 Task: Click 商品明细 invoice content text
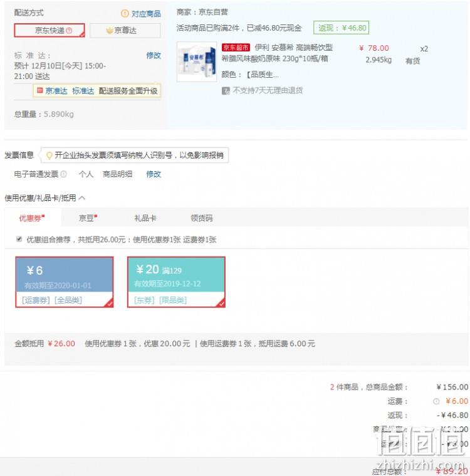click(117, 174)
